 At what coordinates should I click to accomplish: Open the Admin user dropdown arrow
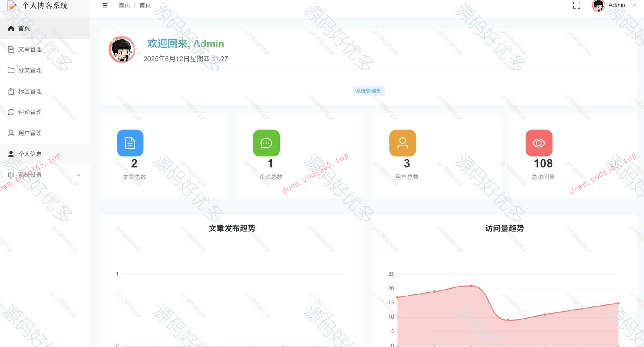[x=634, y=5]
